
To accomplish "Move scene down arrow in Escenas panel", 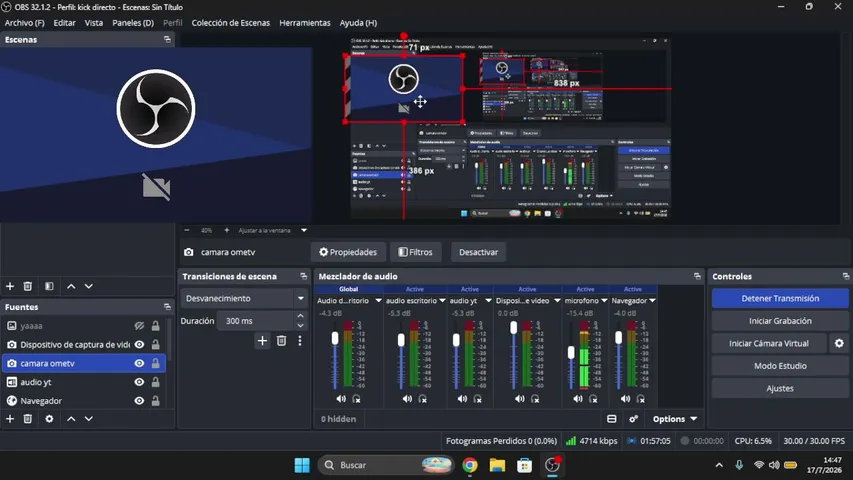I will [x=89, y=286].
